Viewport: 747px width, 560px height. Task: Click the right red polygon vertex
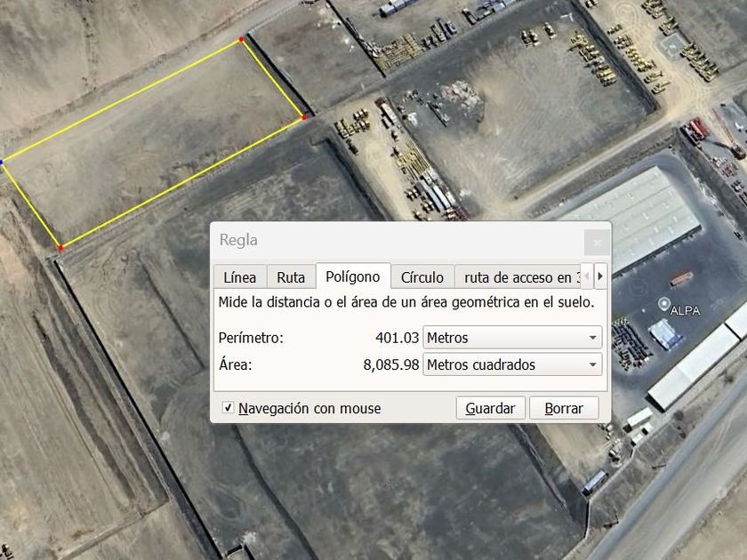click(304, 117)
